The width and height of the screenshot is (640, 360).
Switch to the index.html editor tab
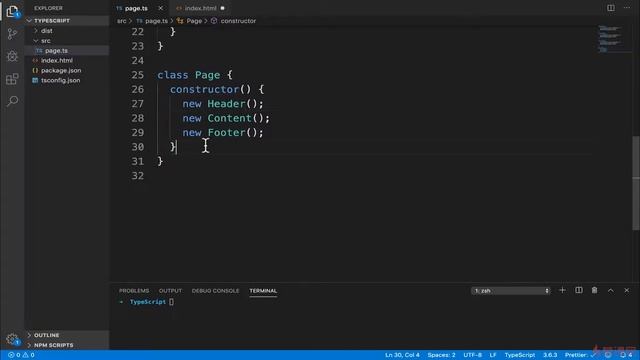200,8
